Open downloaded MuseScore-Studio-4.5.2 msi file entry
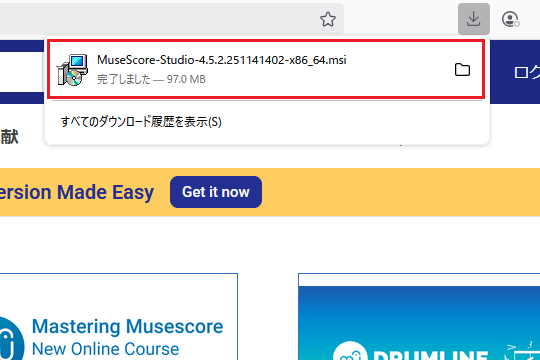Image resolution: width=540 pixels, height=360 pixels. [x=266, y=69]
